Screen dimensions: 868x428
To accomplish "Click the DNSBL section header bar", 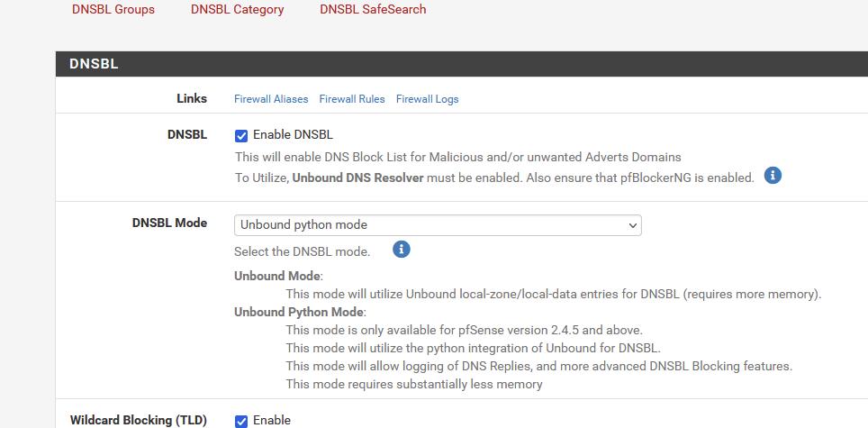I will click(462, 64).
